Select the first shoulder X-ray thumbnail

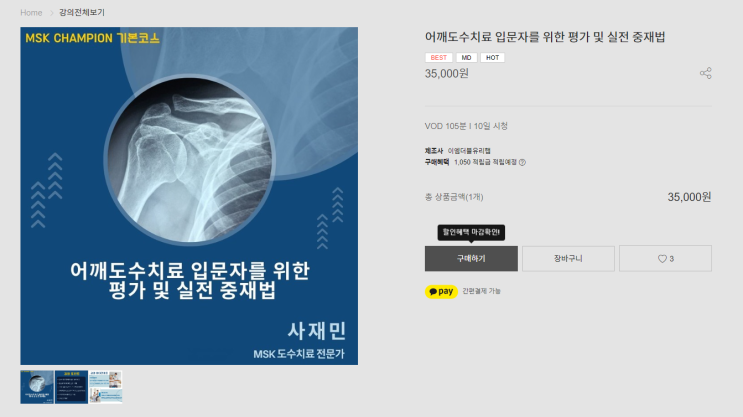tap(37, 387)
